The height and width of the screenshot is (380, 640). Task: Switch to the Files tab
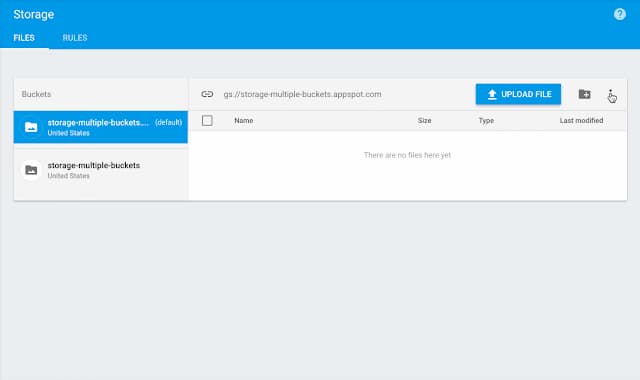[24, 38]
